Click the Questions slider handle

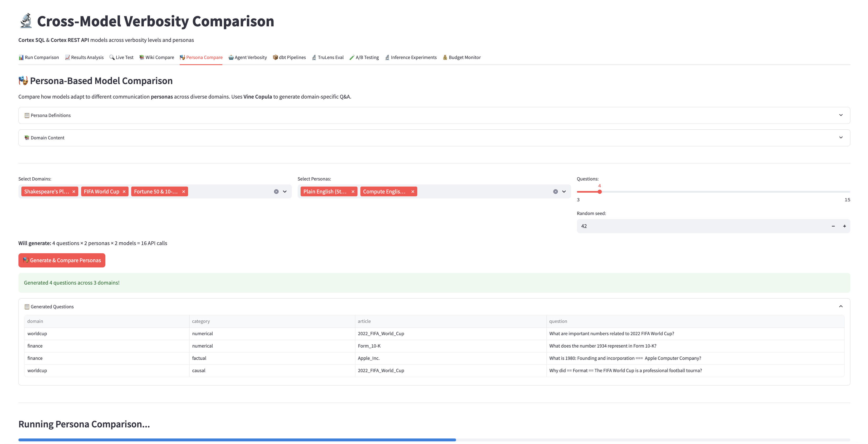click(600, 192)
